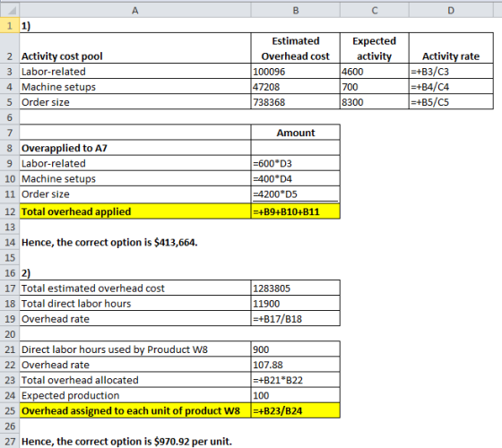The width and height of the screenshot is (502, 448).
Task: Click formula cell =+B9+B10+B11
Action: click(296, 211)
